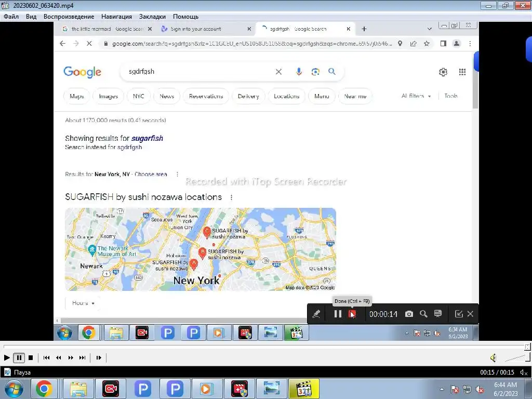532x399 pixels.
Task: Click the location pin in address bar
Action: point(400,44)
